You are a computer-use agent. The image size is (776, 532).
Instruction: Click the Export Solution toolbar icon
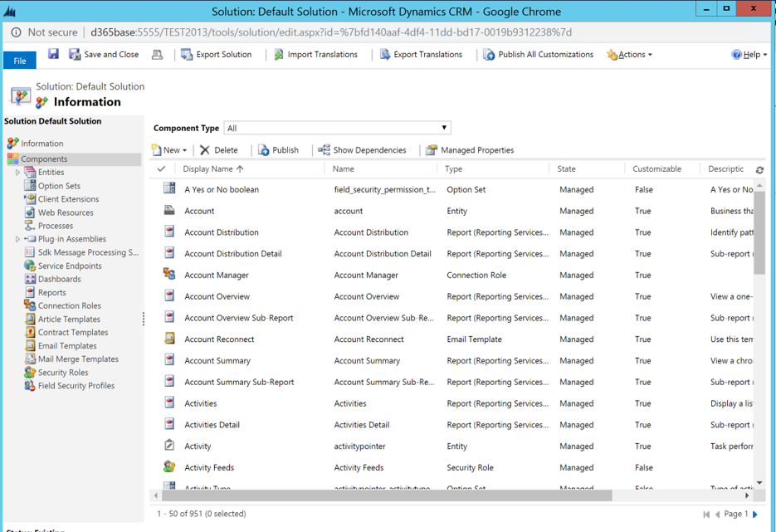point(187,55)
